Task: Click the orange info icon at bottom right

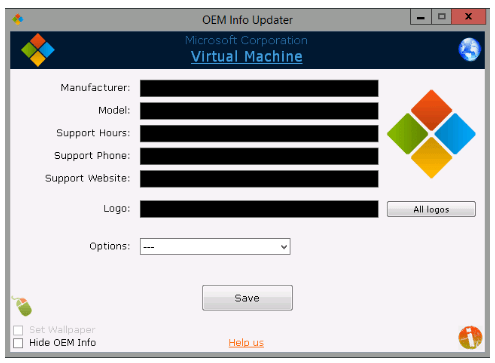Action: (470, 337)
